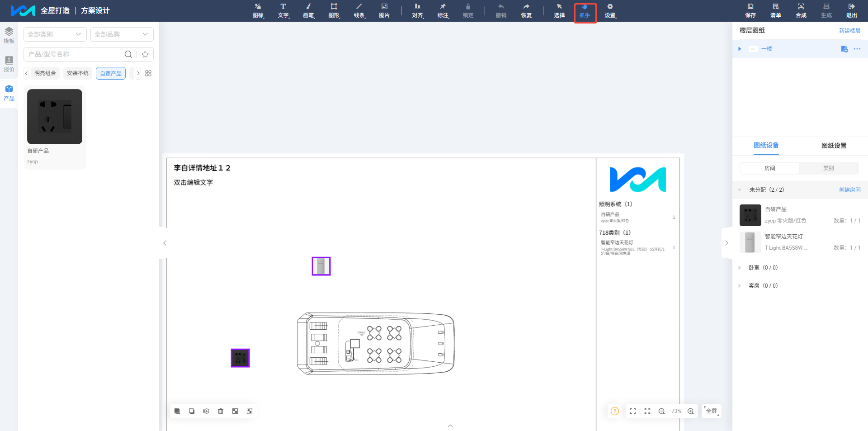Click the 锁定 lock tool
The width and height of the screenshot is (868, 431).
468,11
